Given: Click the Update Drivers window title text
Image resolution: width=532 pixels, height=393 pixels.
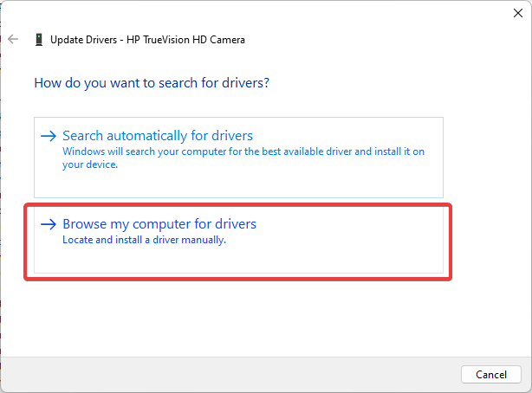Looking at the screenshot, I should click(85, 40).
